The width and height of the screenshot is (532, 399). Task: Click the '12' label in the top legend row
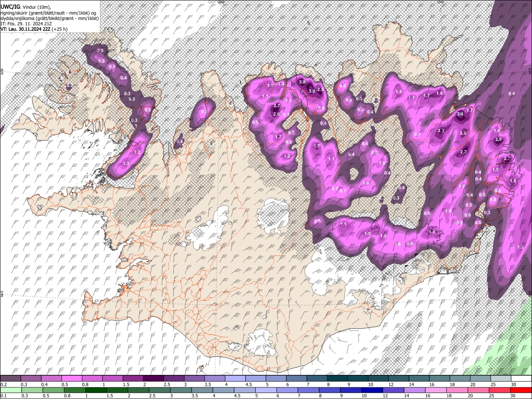391,384
